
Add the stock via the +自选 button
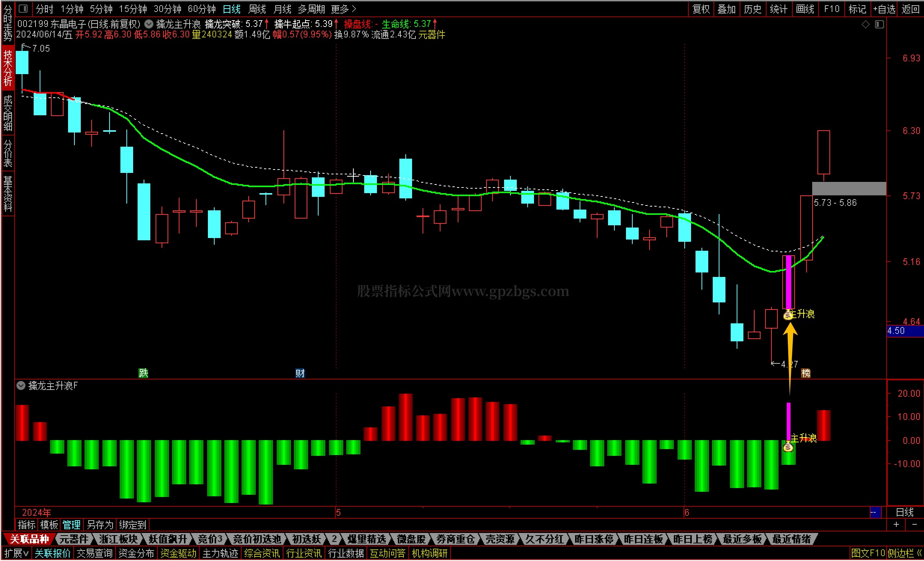(884, 9)
